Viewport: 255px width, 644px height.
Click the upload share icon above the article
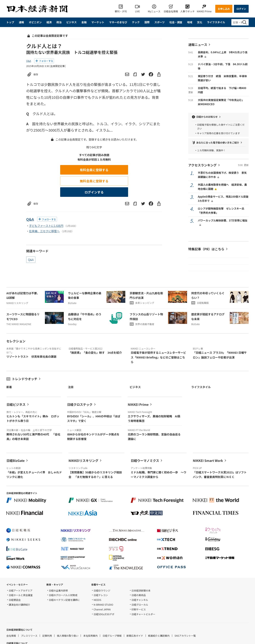coord(159,75)
